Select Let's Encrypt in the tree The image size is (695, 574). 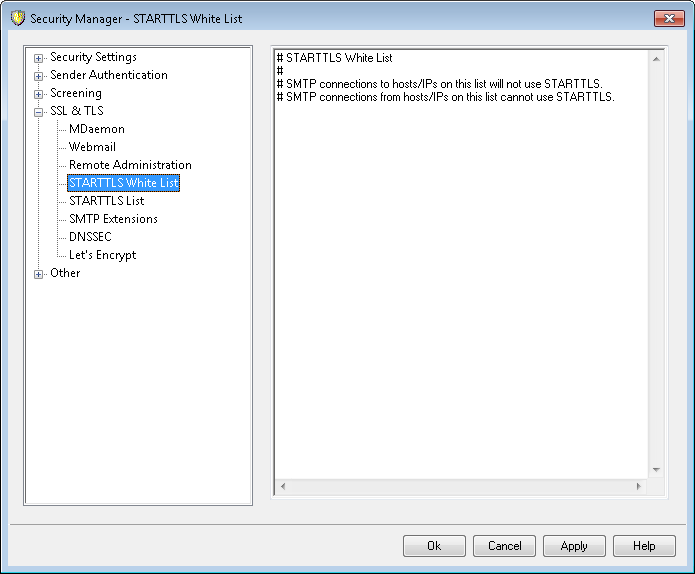[x=102, y=255]
